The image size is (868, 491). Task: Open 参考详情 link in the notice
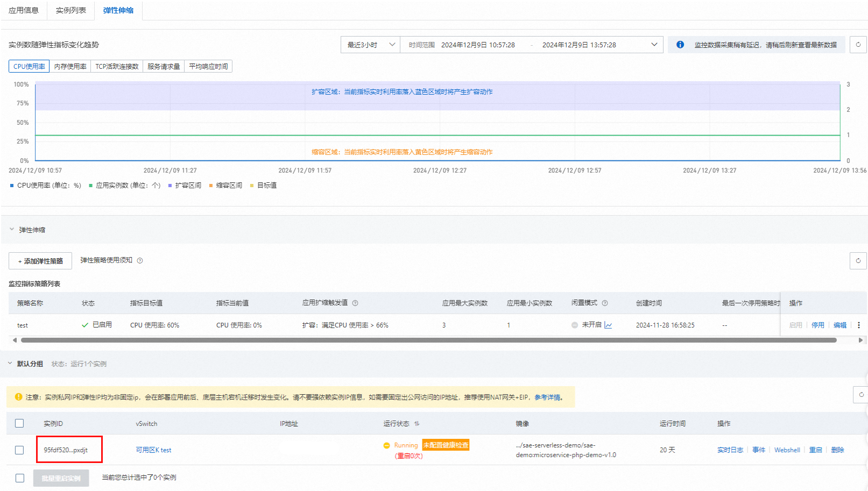(x=547, y=397)
